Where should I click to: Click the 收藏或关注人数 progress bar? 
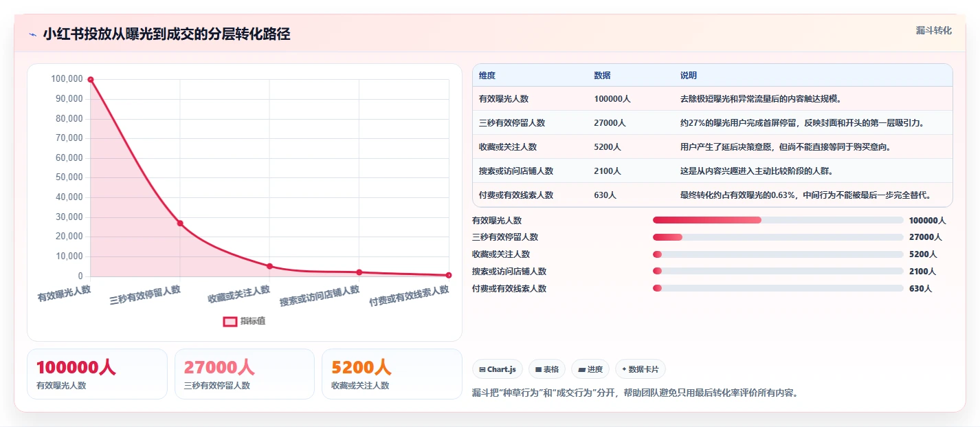point(778,254)
